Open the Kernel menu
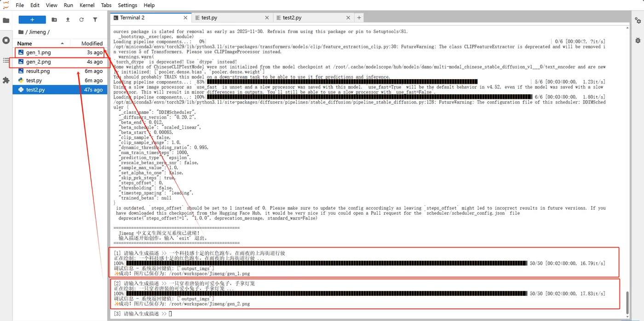The width and height of the screenshot is (644, 321). pyautogui.click(x=87, y=5)
